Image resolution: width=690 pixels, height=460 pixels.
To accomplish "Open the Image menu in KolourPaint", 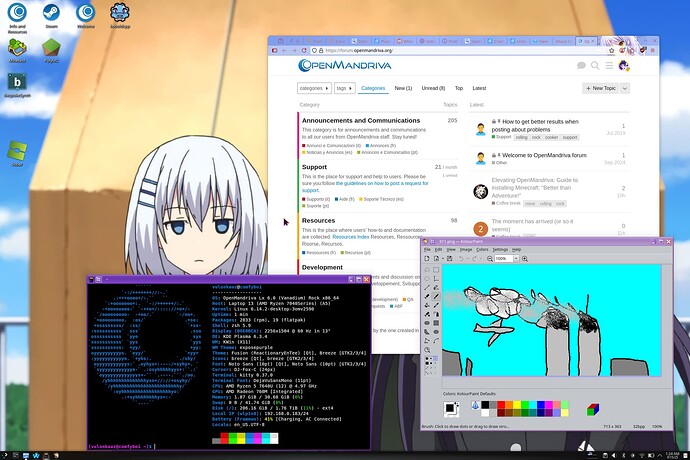I will click(x=466, y=250).
